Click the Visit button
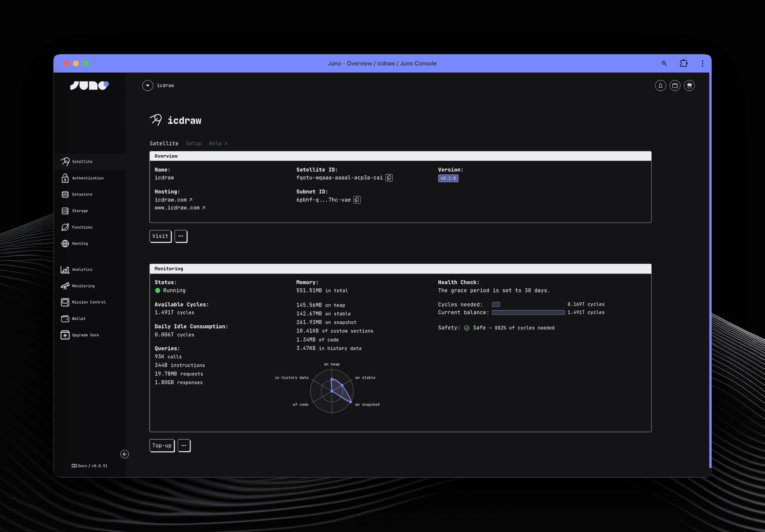The width and height of the screenshot is (765, 532). 160,236
